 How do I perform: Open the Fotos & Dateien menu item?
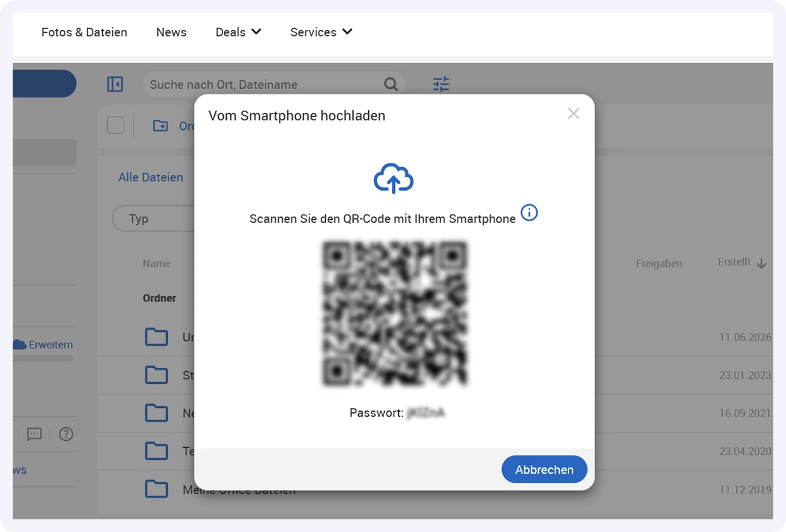pyautogui.click(x=84, y=32)
